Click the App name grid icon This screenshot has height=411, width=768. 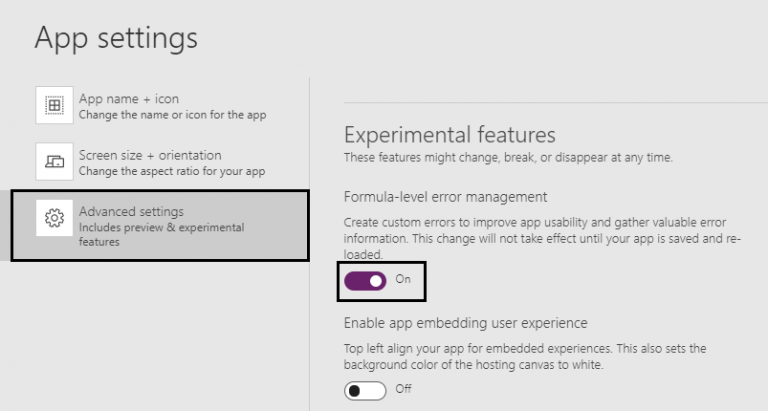coord(55,105)
